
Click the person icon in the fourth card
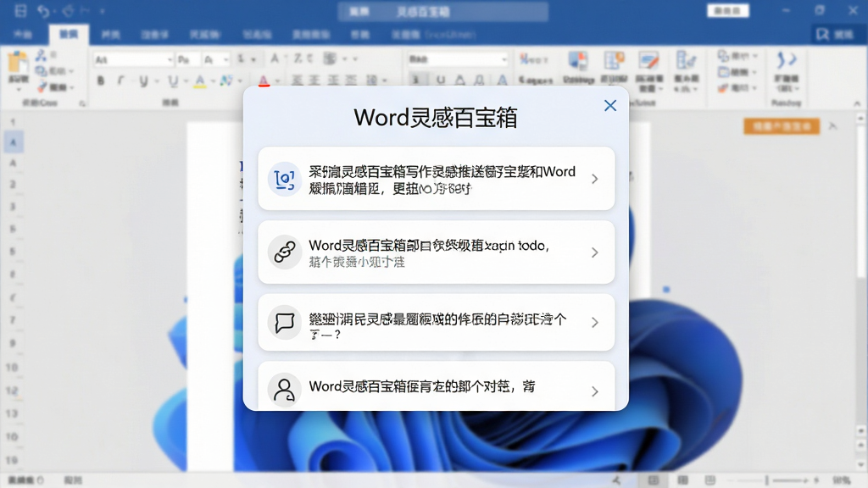[285, 390]
